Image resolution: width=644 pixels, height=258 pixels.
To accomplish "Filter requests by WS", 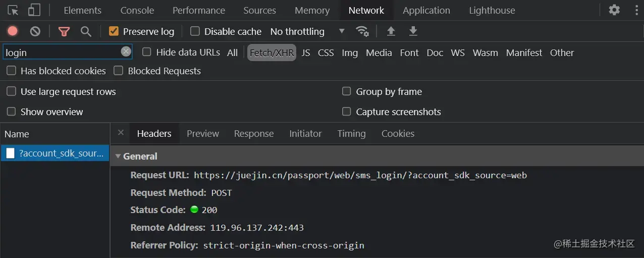I will coord(458,53).
